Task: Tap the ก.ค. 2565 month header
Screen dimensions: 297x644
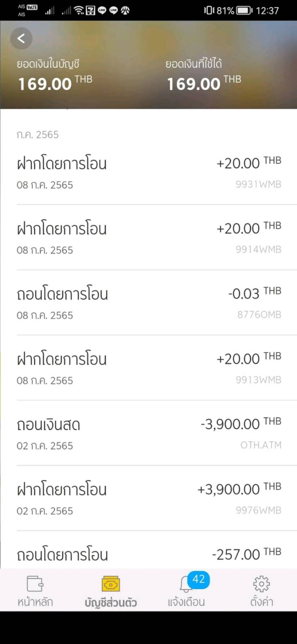Action: pos(37,134)
